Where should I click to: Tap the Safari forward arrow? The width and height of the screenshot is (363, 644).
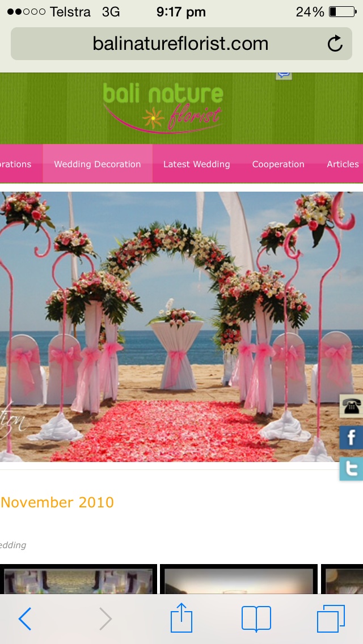click(105, 618)
